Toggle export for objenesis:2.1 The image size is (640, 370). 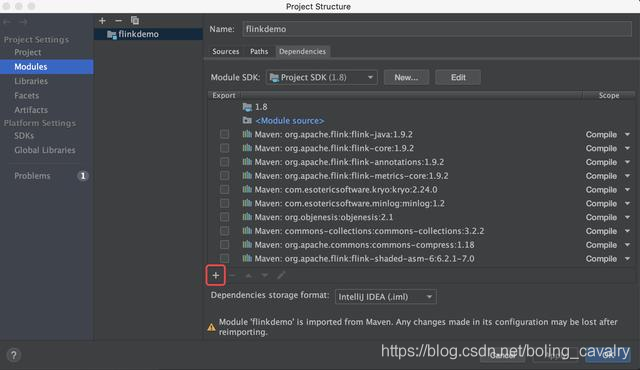point(224,217)
